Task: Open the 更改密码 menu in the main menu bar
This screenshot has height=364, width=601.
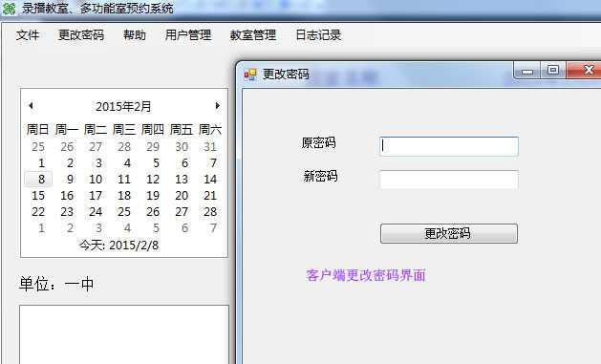Action: coord(81,34)
